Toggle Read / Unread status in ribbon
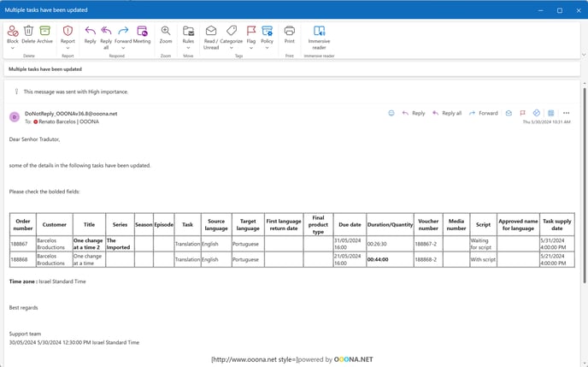 coord(209,34)
